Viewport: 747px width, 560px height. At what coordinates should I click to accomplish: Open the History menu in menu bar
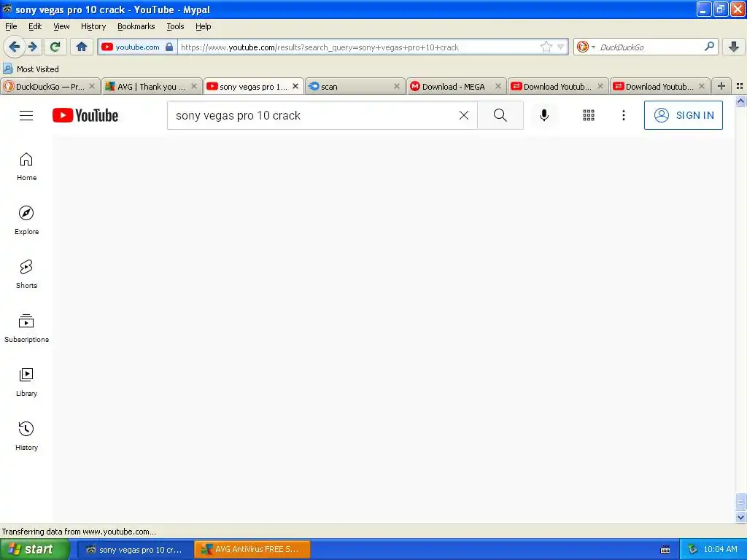point(93,26)
